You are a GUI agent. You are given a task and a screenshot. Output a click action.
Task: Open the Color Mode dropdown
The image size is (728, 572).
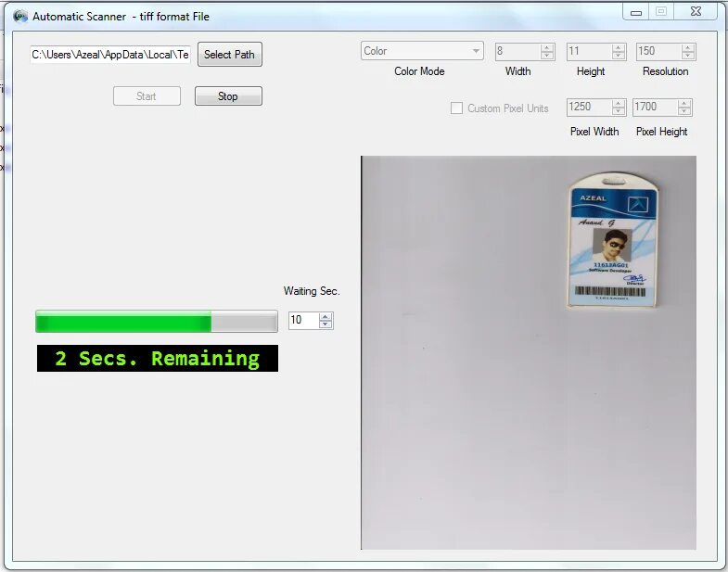click(x=422, y=51)
